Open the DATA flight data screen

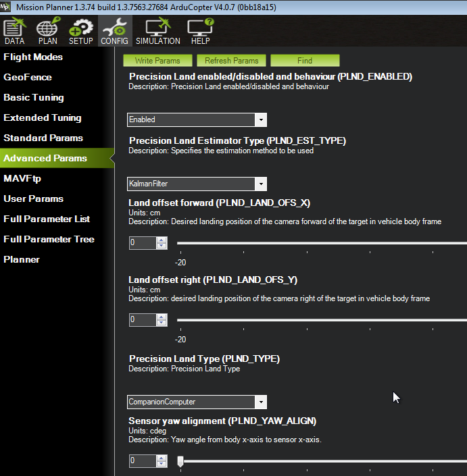click(x=15, y=31)
